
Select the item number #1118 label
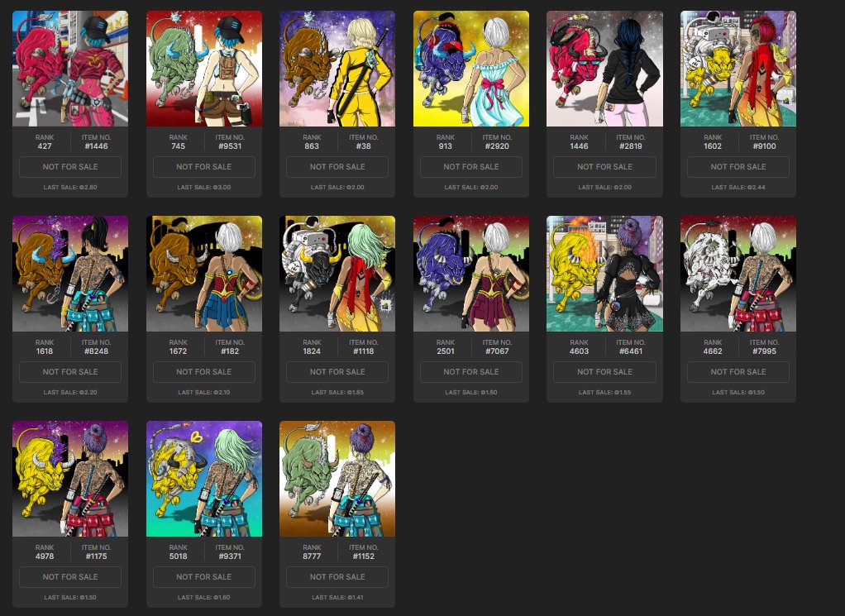pos(363,351)
